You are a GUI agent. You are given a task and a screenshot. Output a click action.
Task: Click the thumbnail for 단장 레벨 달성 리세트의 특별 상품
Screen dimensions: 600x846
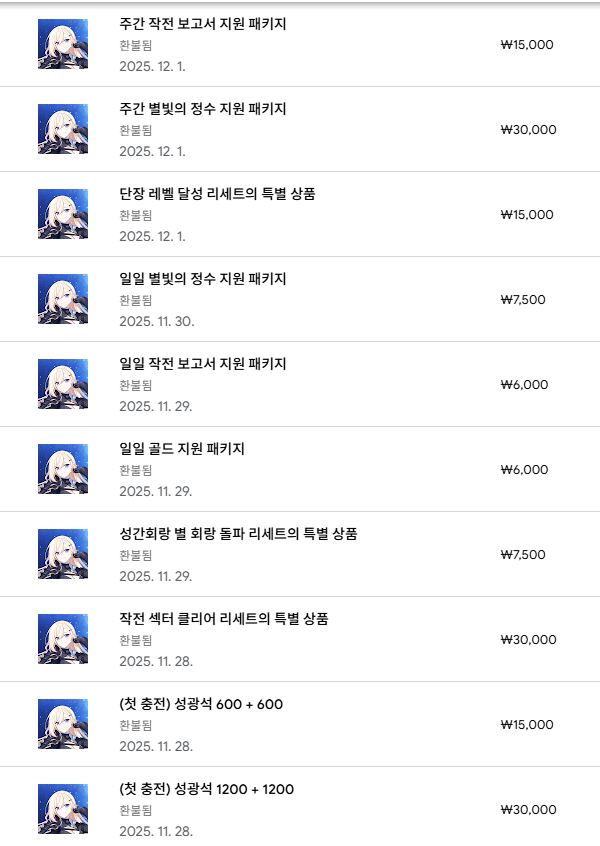[x=62, y=214]
